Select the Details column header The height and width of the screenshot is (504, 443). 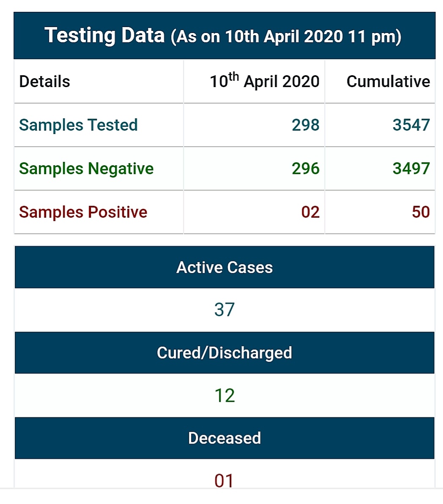[x=44, y=81]
